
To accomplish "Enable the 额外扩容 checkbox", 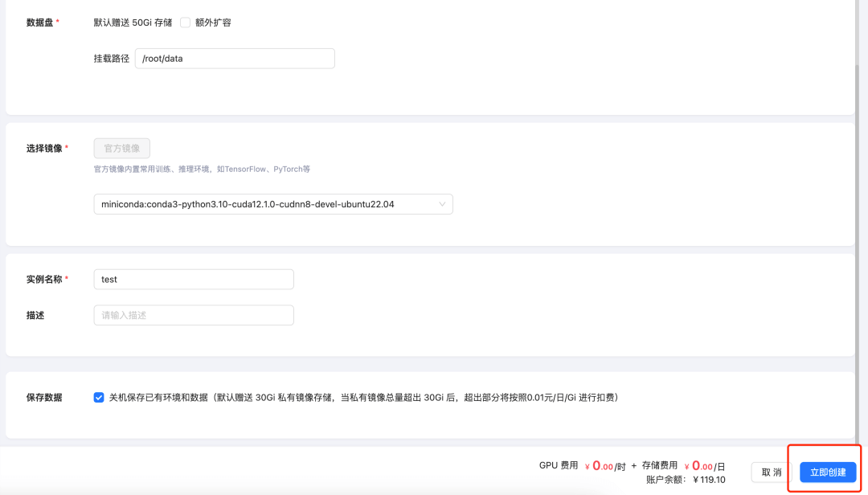I will (186, 22).
